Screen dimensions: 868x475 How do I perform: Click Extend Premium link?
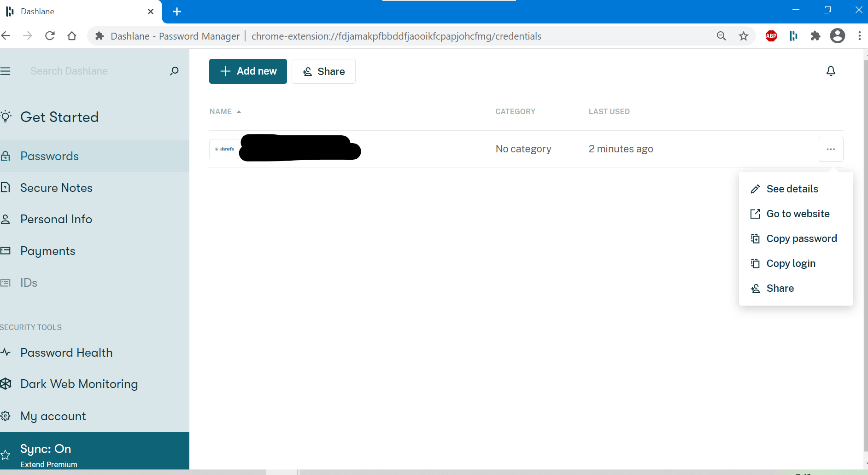(x=48, y=464)
